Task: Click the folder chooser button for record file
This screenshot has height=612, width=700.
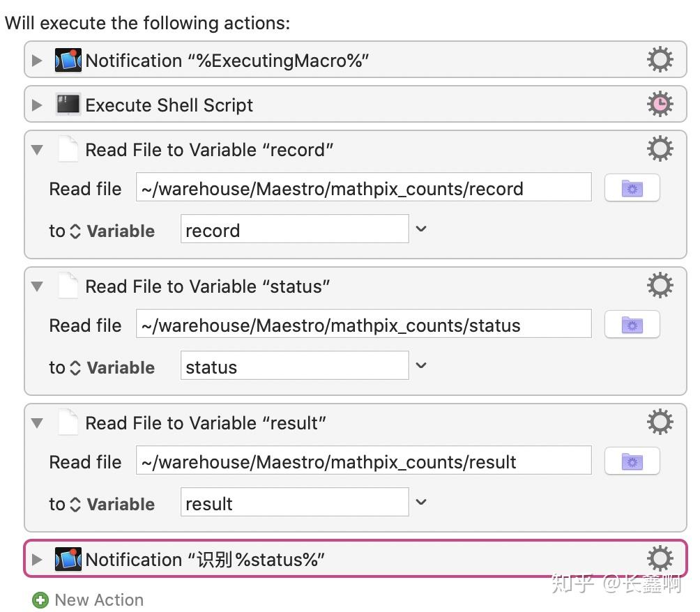Action: click(x=632, y=188)
